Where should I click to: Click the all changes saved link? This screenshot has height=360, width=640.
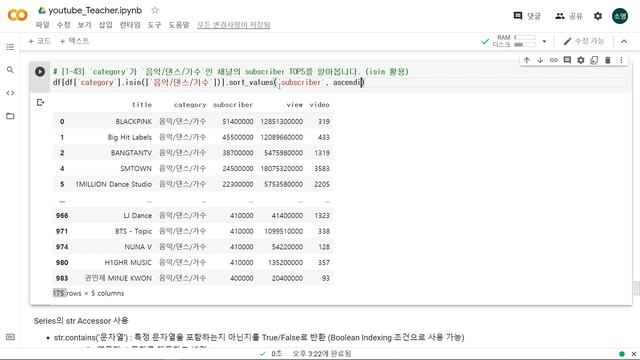(x=233, y=25)
